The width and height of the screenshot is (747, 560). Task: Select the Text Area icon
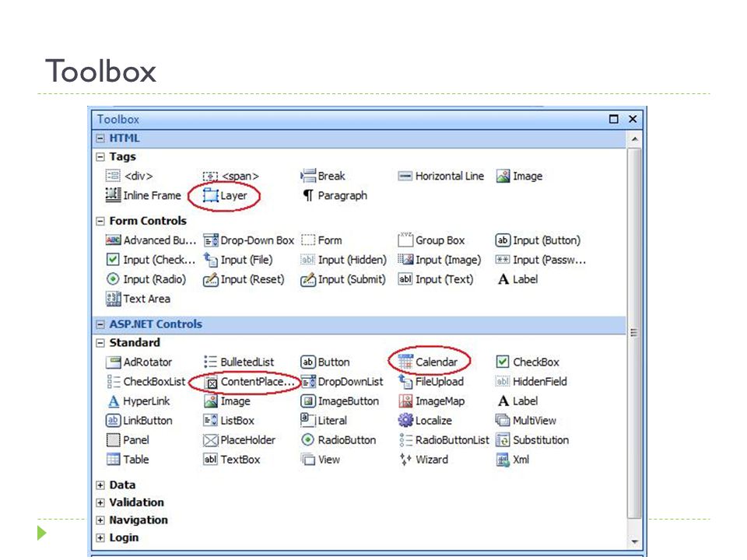(x=113, y=299)
